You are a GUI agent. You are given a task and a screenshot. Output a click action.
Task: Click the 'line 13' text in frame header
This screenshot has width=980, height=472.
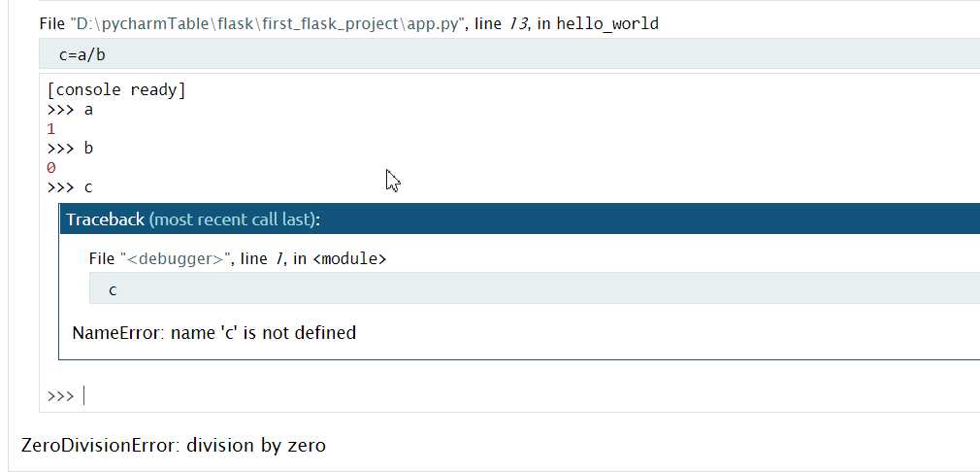[x=500, y=23]
